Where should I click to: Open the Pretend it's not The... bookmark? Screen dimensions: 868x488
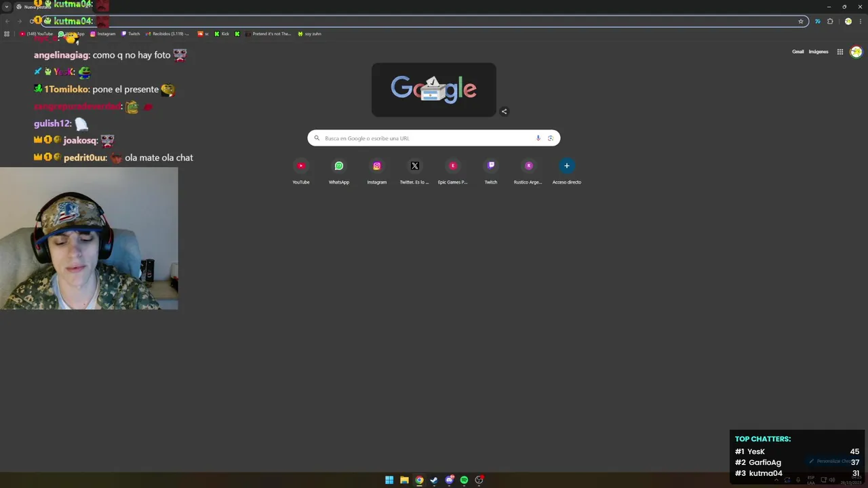pyautogui.click(x=268, y=34)
